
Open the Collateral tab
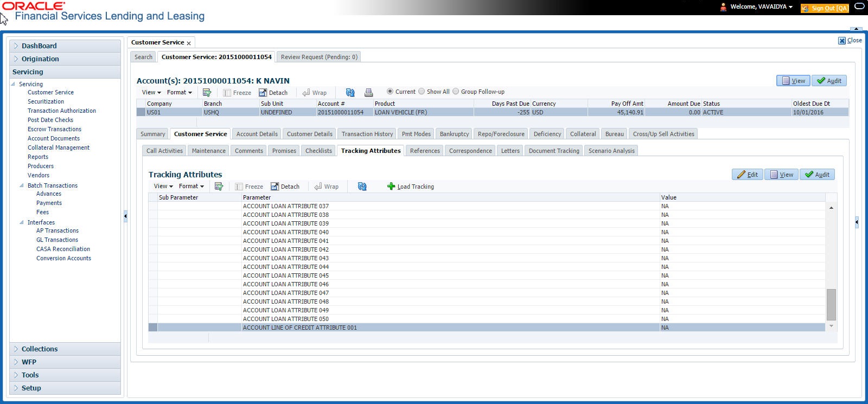(x=583, y=134)
